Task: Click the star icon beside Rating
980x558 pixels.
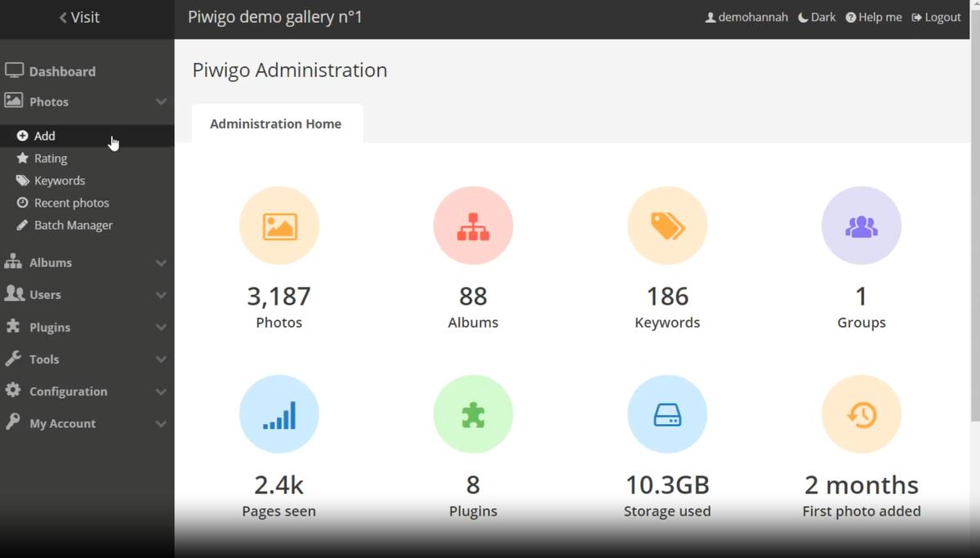Action: click(23, 158)
